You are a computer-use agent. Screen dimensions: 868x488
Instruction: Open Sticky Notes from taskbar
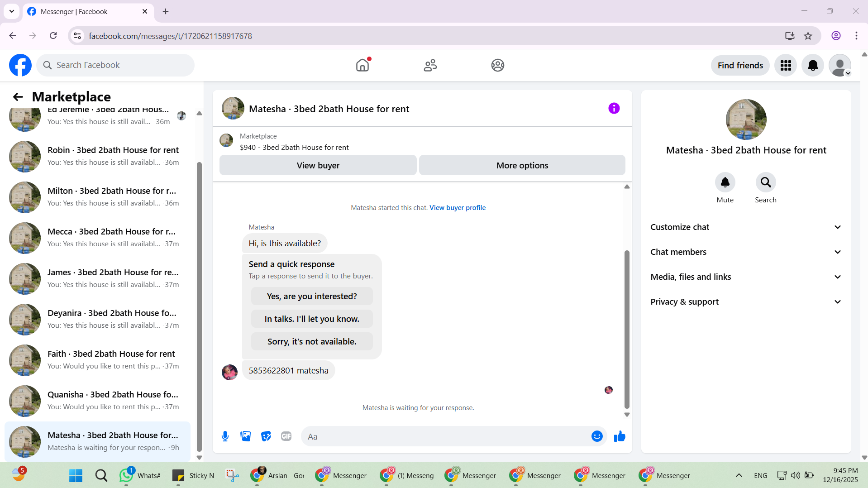[193, 475]
